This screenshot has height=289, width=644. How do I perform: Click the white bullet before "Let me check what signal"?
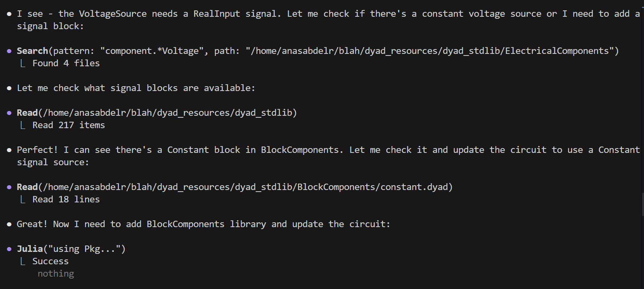click(x=9, y=88)
